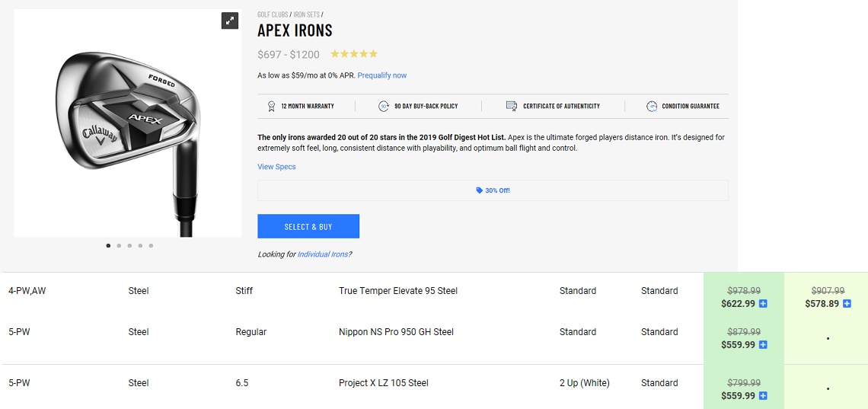Show the first product image via carousel dot
The image size is (868, 409).
(108, 246)
